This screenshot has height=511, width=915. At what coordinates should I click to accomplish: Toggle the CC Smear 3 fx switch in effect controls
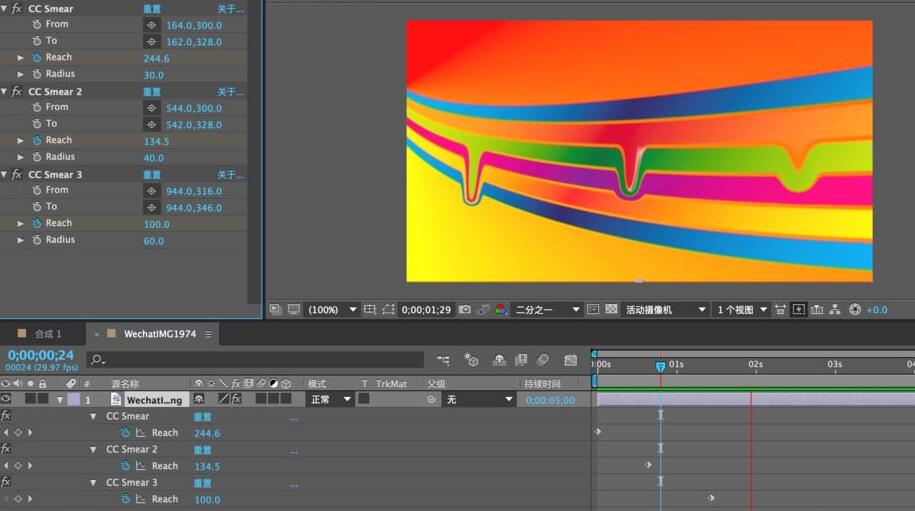point(17,174)
